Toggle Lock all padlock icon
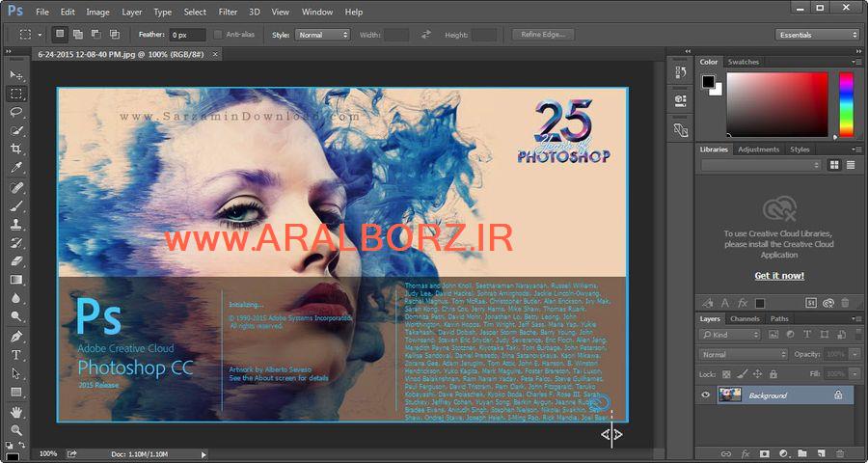The width and height of the screenshot is (868, 463). click(x=773, y=374)
